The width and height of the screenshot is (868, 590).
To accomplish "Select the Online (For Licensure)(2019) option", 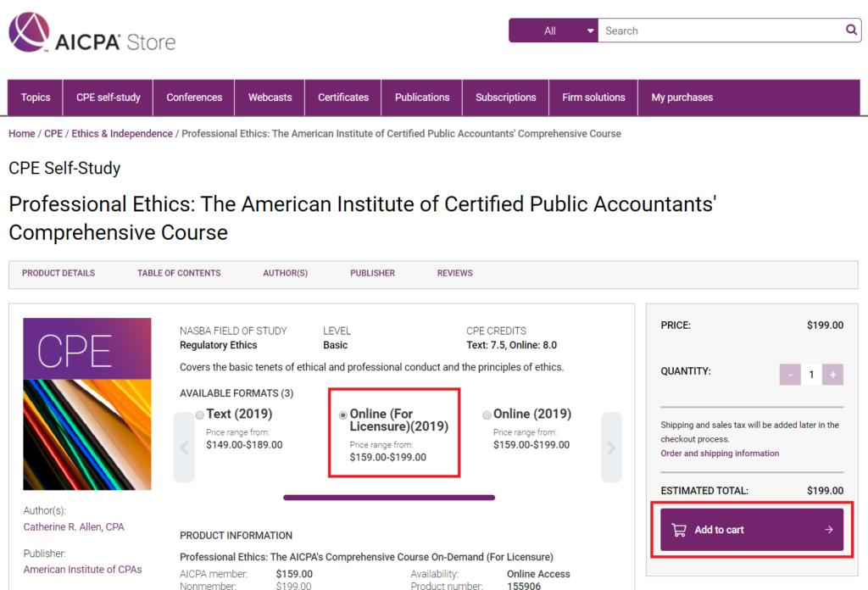I will coord(342,415).
